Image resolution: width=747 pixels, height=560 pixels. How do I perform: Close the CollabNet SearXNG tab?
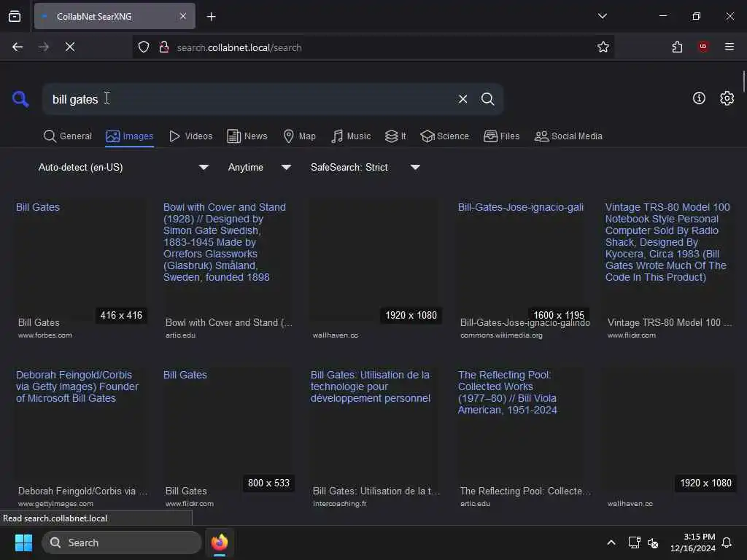183,16
